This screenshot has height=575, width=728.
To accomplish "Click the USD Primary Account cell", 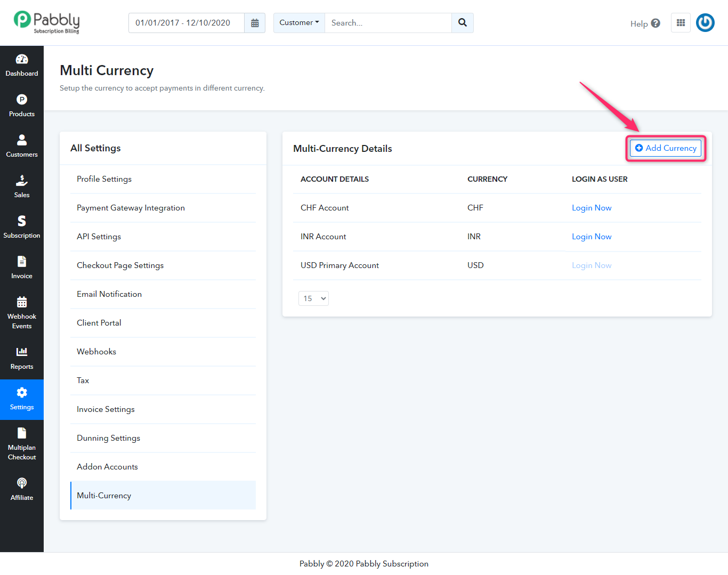I will pos(339,265).
